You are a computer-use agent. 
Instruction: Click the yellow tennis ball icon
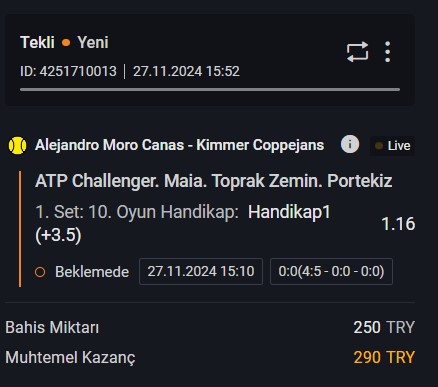pyautogui.click(x=18, y=145)
